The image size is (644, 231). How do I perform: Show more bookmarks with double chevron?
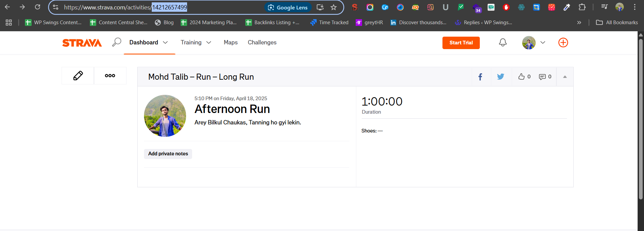579,23
